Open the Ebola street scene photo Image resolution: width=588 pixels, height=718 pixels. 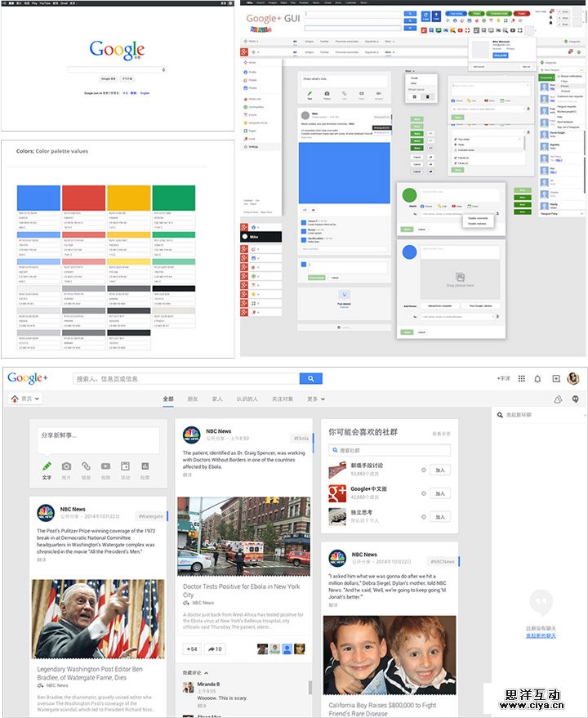(x=243, y=536)
